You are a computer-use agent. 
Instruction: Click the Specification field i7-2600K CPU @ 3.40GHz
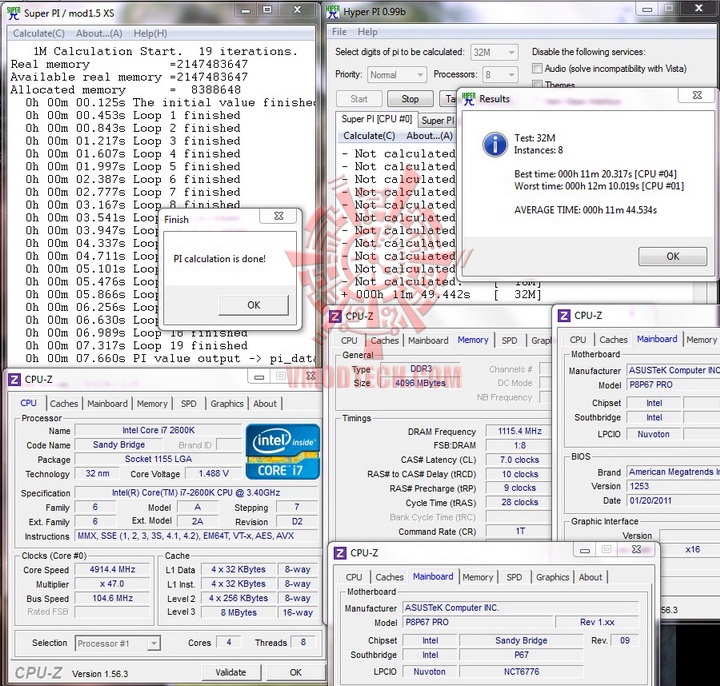pos(196,493)
